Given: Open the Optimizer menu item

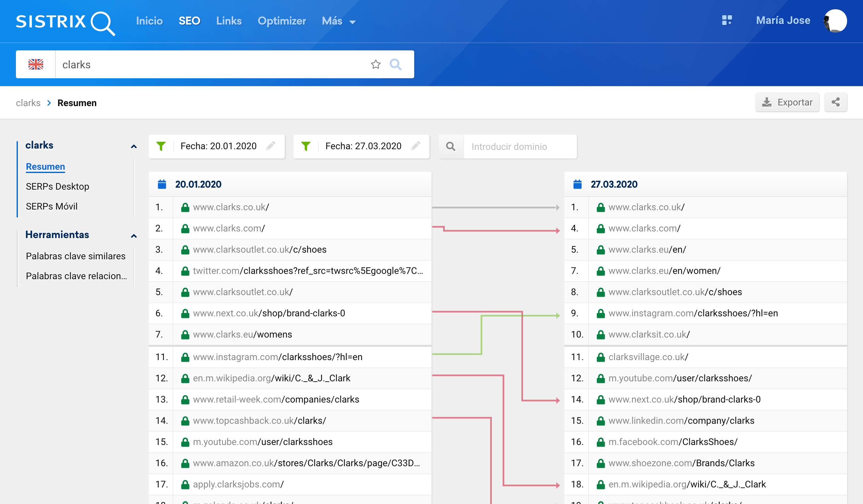Looking at the screenshot, I should pyautogui.click(x=281, y=21).
